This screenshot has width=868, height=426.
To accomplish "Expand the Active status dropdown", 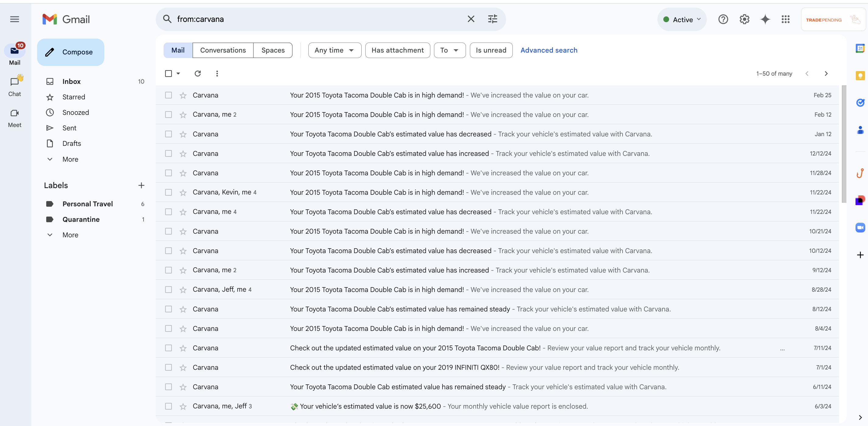I will pyautogui.click(x=682, y=19).
